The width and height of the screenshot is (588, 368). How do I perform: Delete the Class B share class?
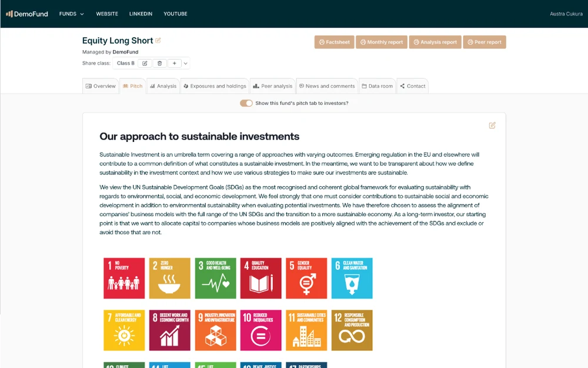(x=159, y=63)
